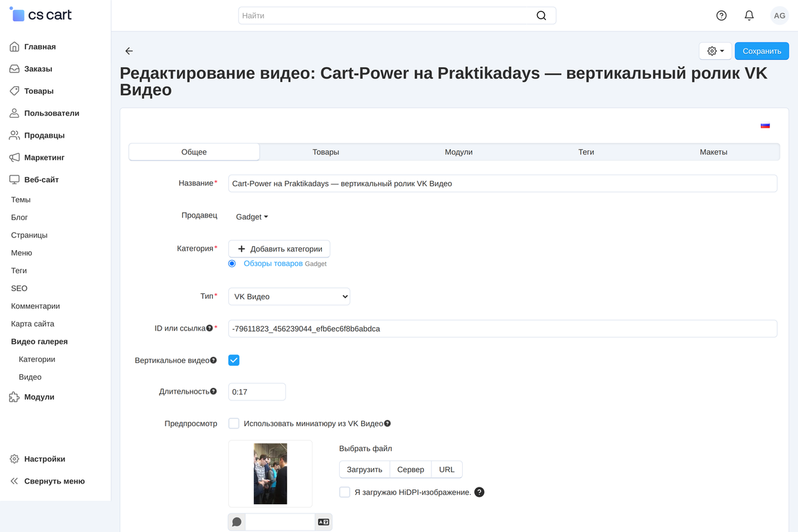The image size is (798, 532).
Task: Select the Обзоры товаров category radio
Action: pyautogui.click(x=232, y=263)
